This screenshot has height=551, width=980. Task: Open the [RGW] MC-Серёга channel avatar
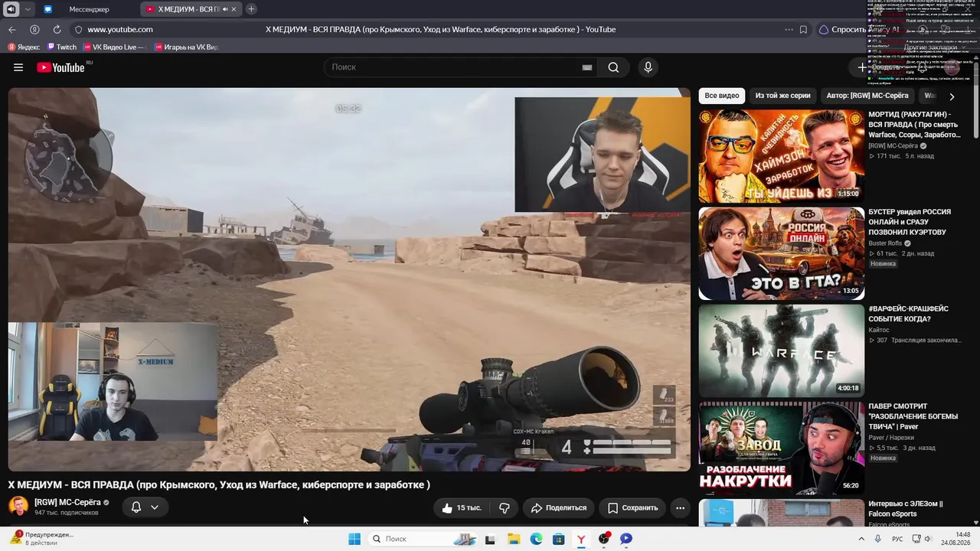pos(18,506)
